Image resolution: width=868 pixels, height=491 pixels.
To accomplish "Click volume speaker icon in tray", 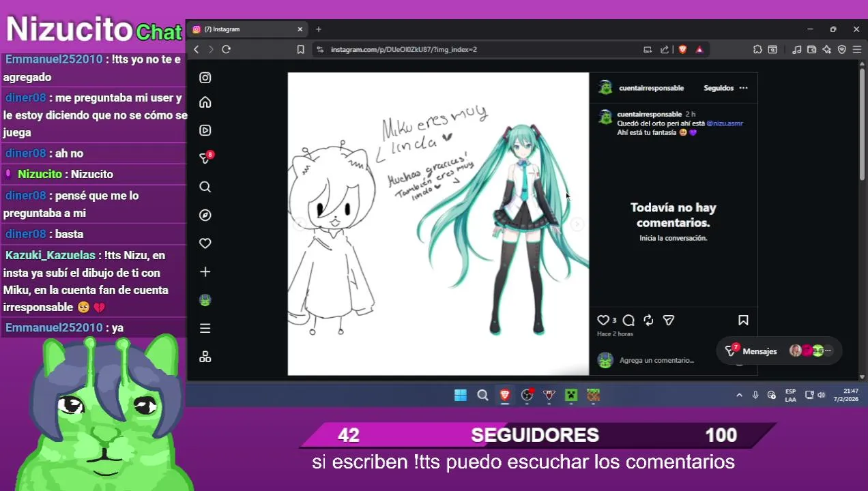I will tap(822, 396).
